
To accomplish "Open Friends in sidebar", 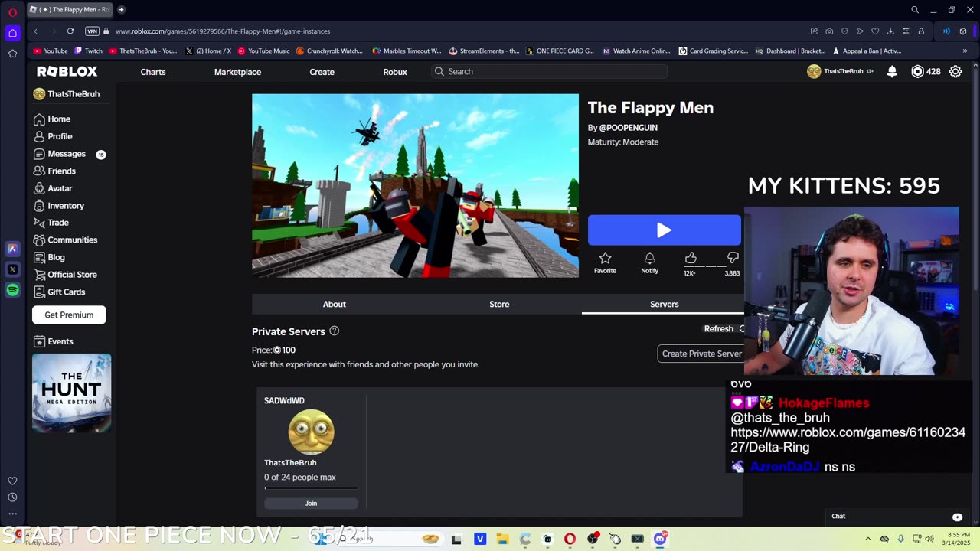I will tap(54, 171).
